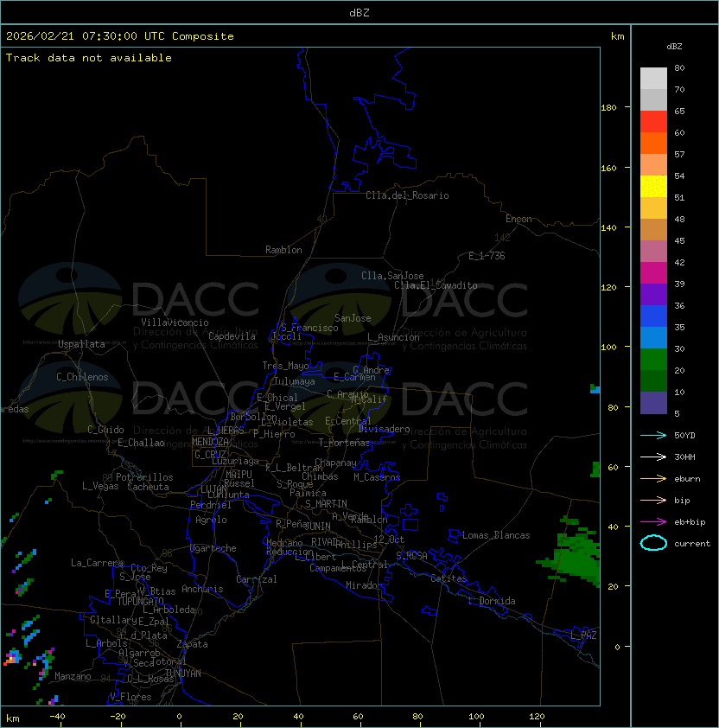Click the 'S_MARTIN' place label

point(326,504)
